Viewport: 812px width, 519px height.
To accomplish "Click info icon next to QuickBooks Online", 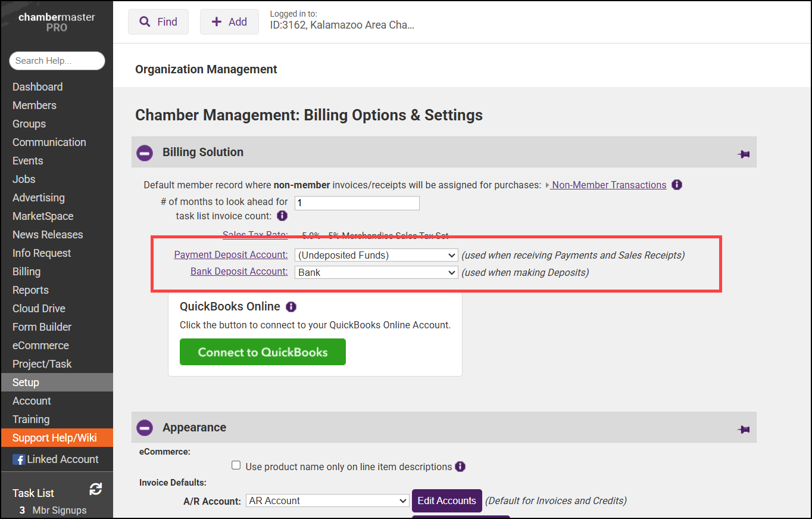I will tap(291, 307).
